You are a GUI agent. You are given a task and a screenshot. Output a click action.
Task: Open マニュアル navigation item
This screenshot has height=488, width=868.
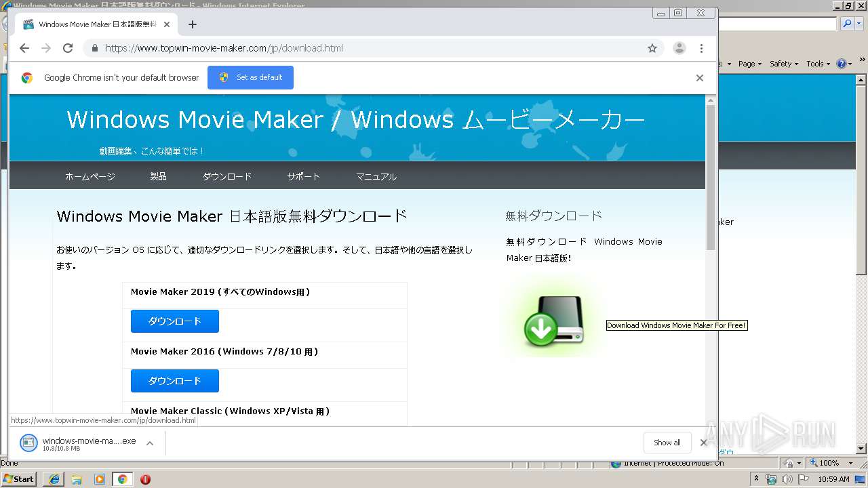tap(376, 176)
